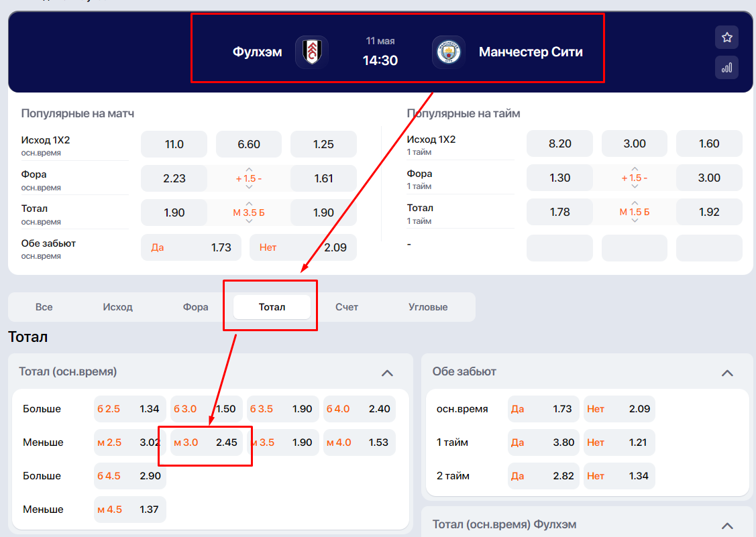Lower 1 тайм Фора handicap with down arrow
The height and width of the screenshot is (537, 756).
click(x=635, y=187)
